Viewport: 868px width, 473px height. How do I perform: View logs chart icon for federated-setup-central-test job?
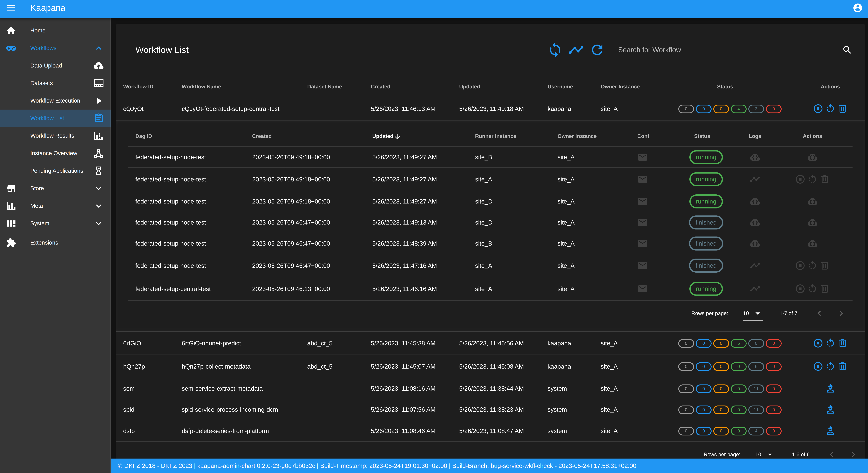pyautogui.click(x=755, y=289)
